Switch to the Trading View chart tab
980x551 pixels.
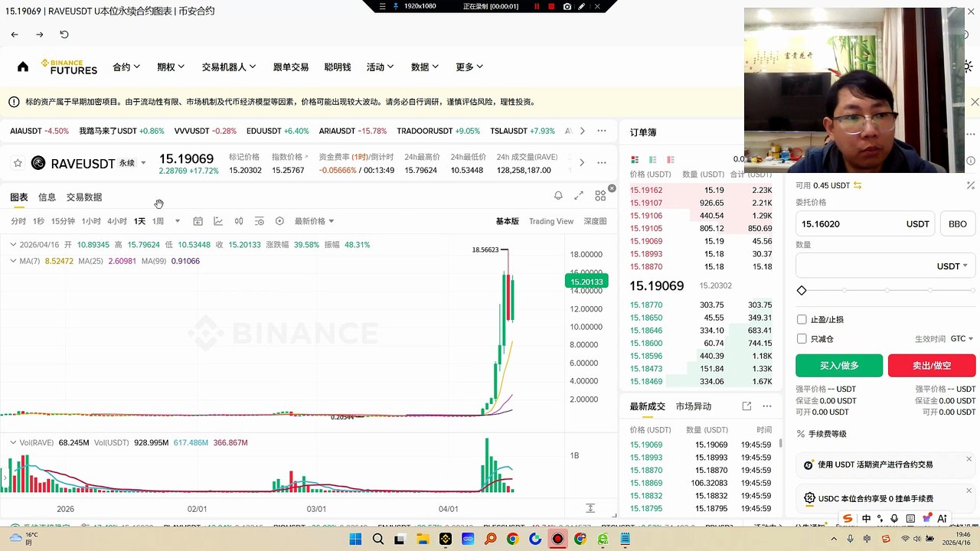(x=551, y=221)
